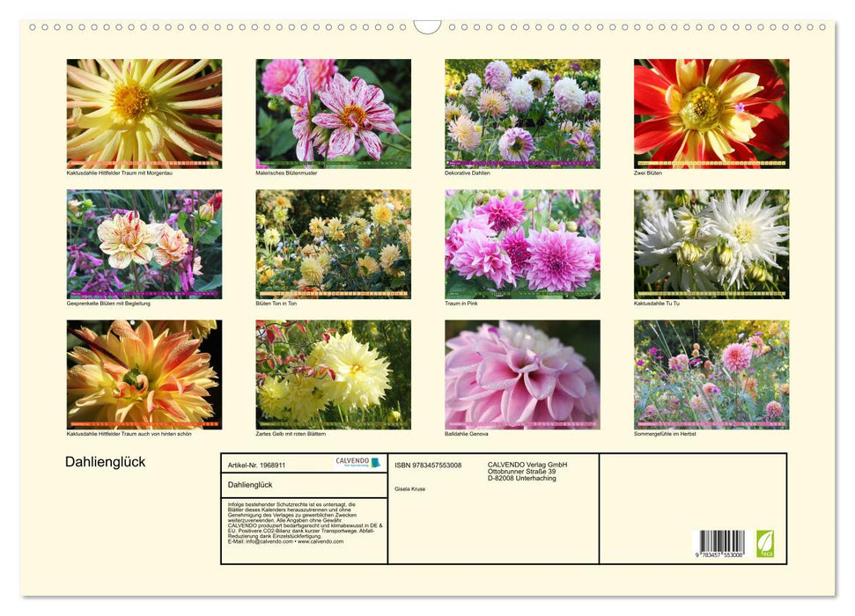Click the ISBN barcode

[722, 545]
